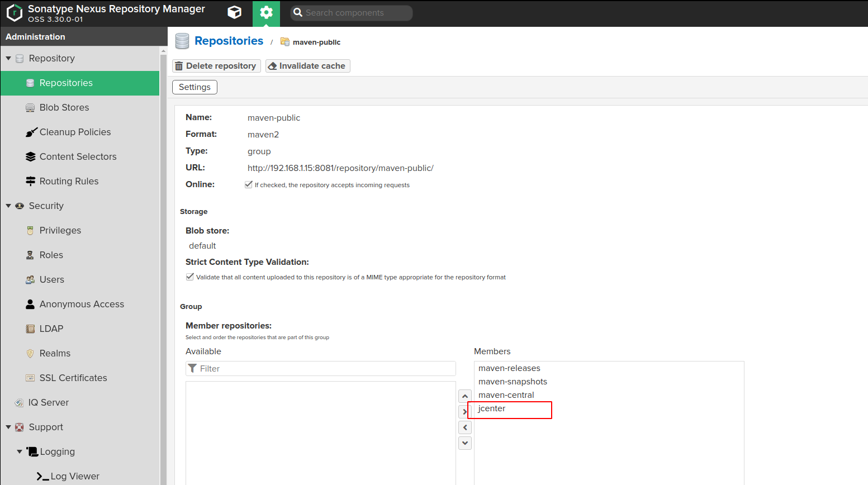Open the Log Viewer terminal icon
Image resolution: width=868 pixels, height=485 pixels.
click(42, 476)
